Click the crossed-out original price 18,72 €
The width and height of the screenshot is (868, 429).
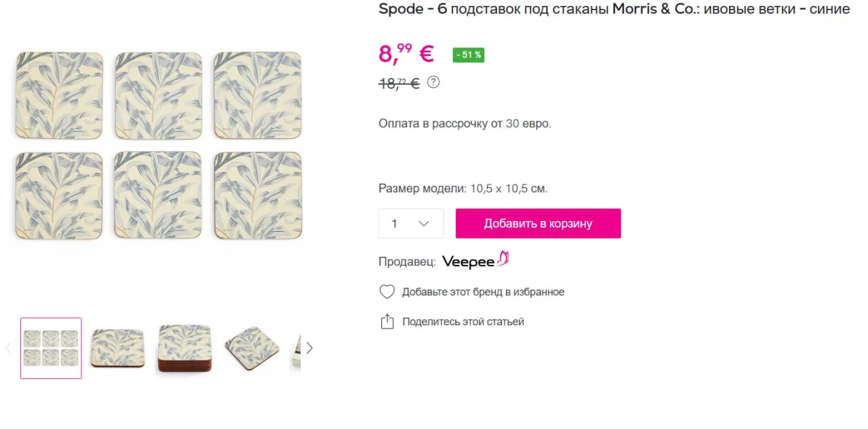(399, 83)
